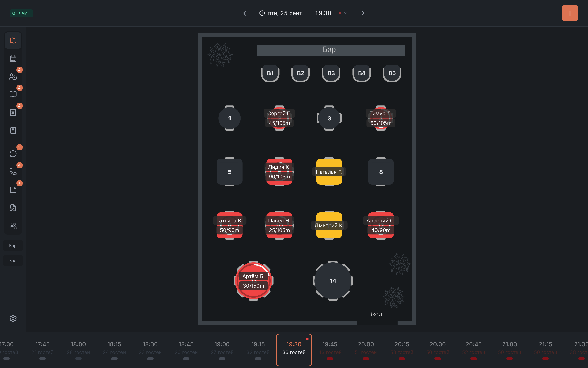Open yellow table of Наталья Г.

click(329, 172)
